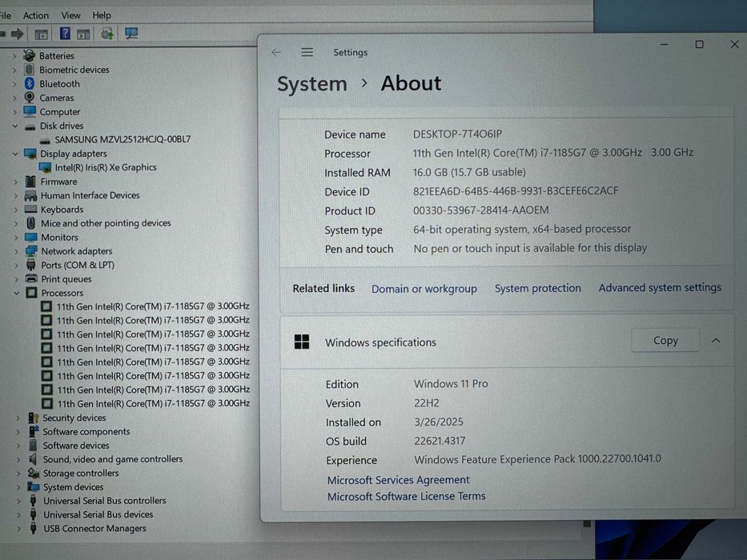
Task: Click the scan for hardware changes monitor icon
Action: tap(131, 33)
